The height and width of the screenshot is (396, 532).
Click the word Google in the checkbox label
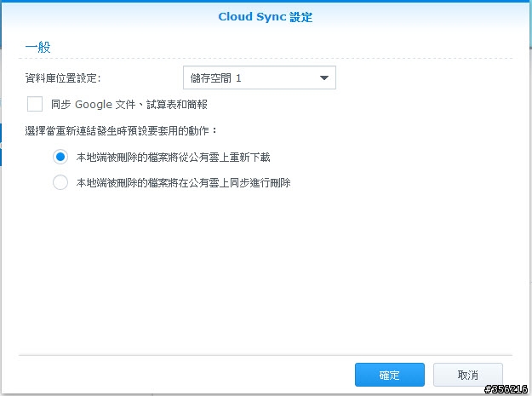click(94, 105)
